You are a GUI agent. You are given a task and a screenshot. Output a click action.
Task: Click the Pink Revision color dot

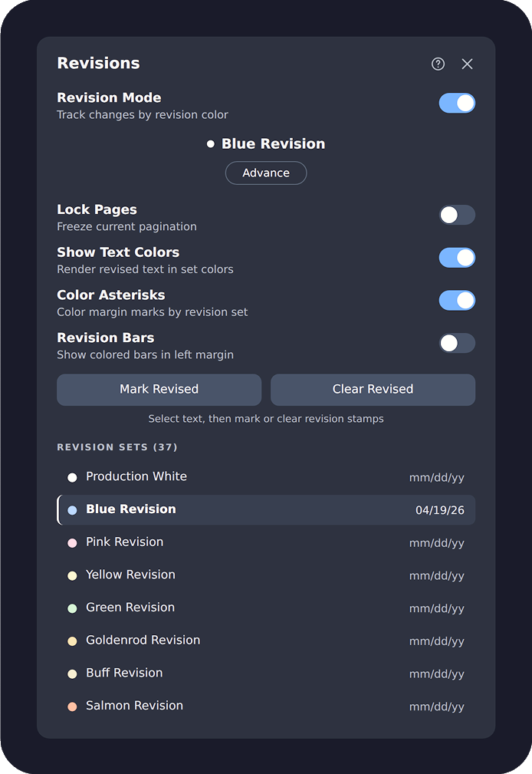click(x=72, y=543)
